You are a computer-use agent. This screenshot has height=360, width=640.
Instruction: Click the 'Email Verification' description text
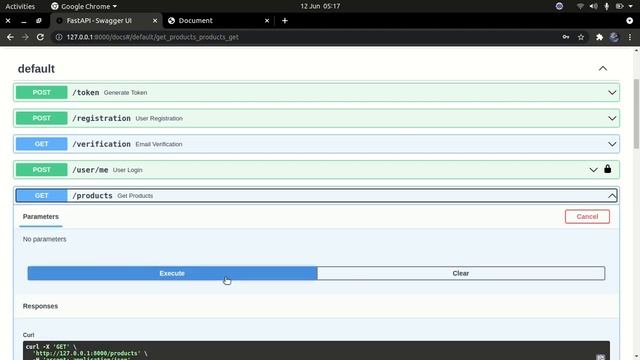point(159,144)
